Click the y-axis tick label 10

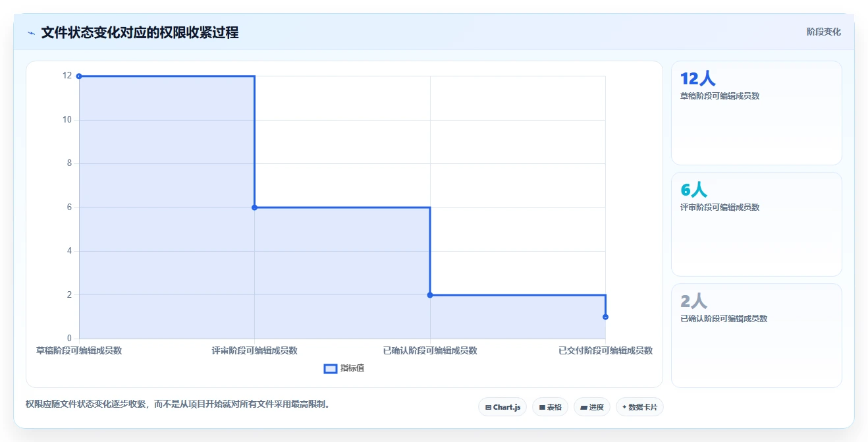pyautogui.click(x=67, y=120)
